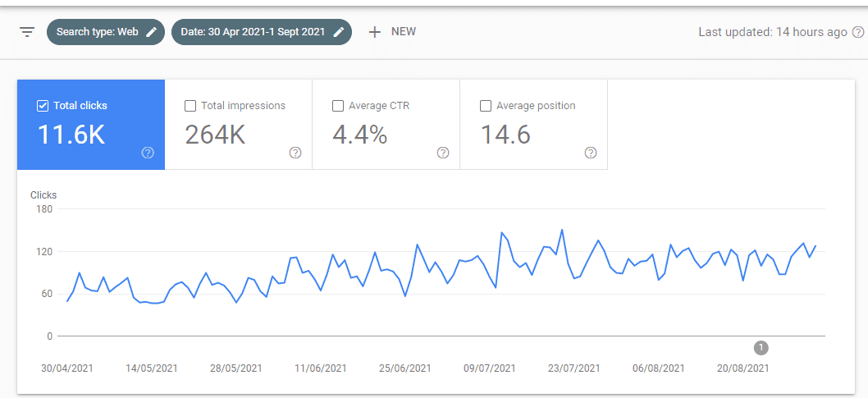Click the 264K impressions value
Screen dimensions: 868x398
pyautogui.click(x=215, y=135)
